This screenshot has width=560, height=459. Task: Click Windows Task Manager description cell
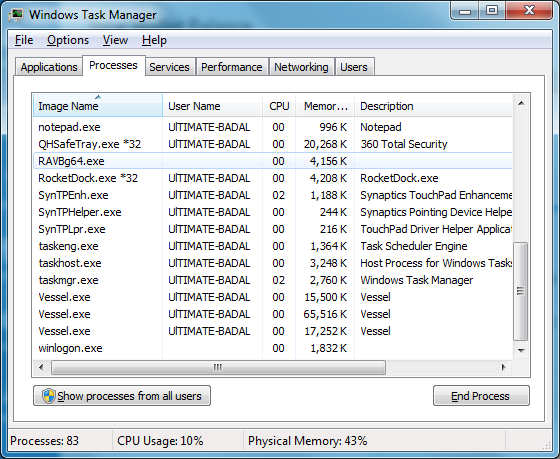coord(416,280)
